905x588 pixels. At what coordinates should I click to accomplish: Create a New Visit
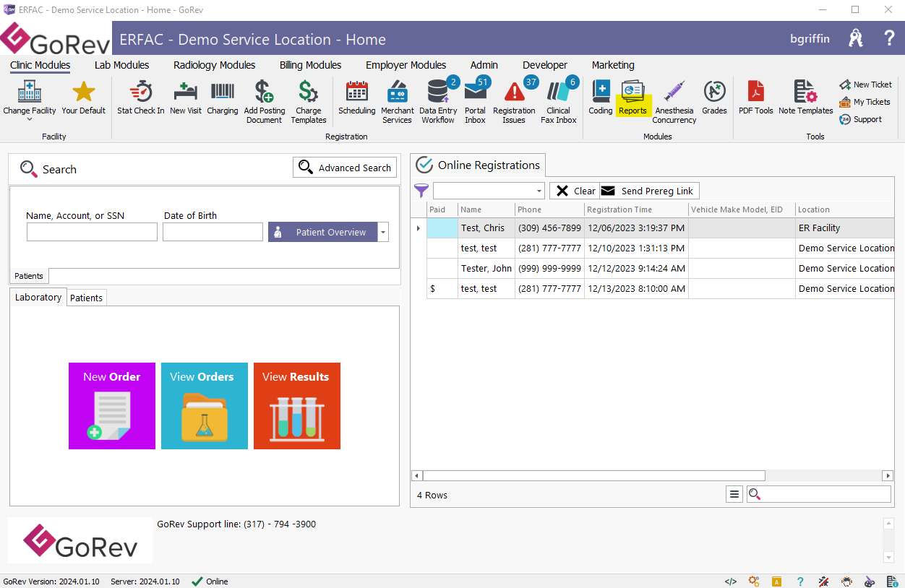(x=186, y=98)
